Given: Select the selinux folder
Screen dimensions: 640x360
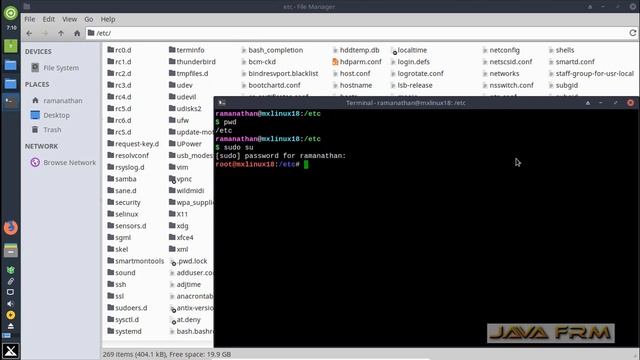Looking at the screenshot, I should [123, 214].
